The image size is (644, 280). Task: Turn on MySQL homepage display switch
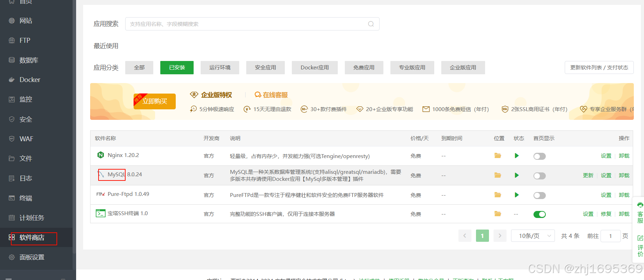[539, 176]
